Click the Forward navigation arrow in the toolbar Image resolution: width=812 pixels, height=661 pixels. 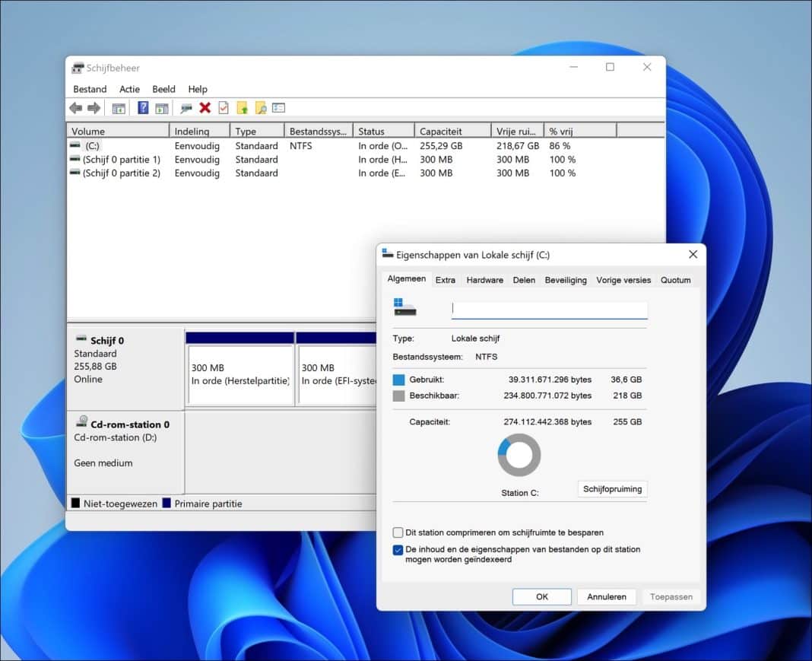coord(93,107)
